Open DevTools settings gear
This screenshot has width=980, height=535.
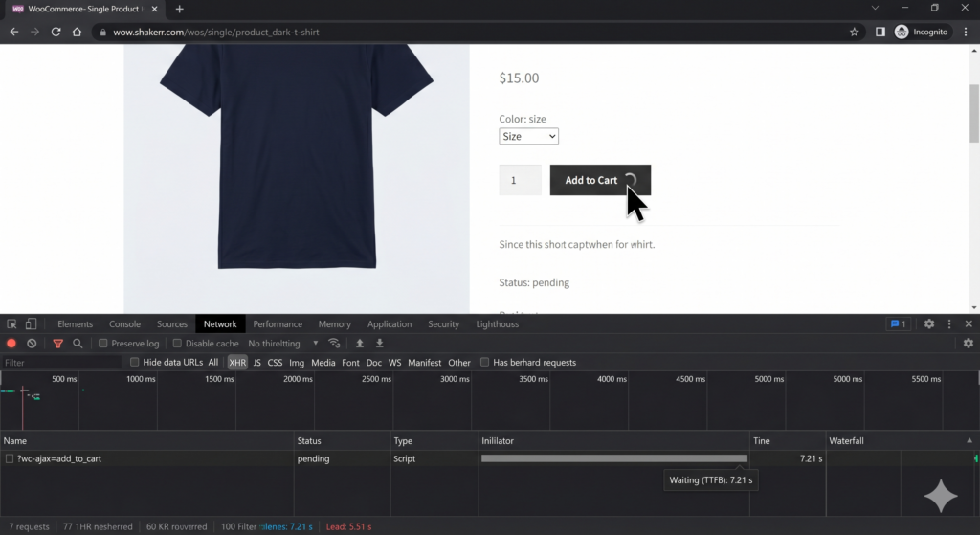click(929, 323)
